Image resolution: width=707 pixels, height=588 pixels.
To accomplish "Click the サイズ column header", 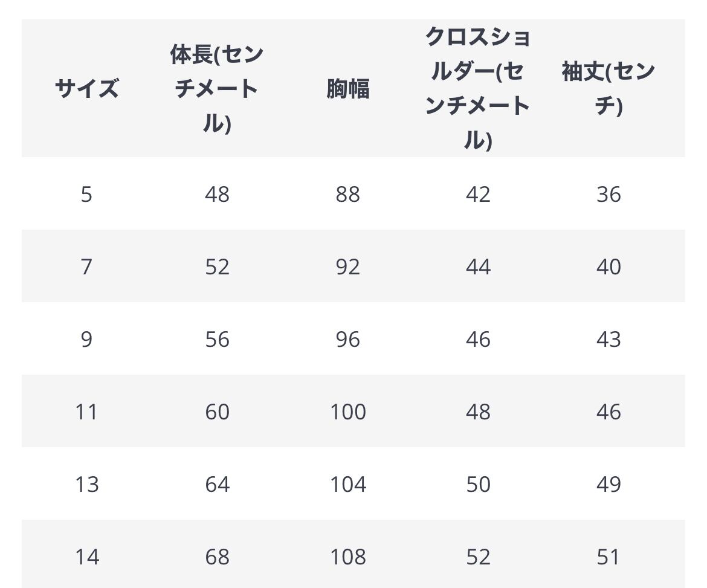I will (x=86, y=88).
